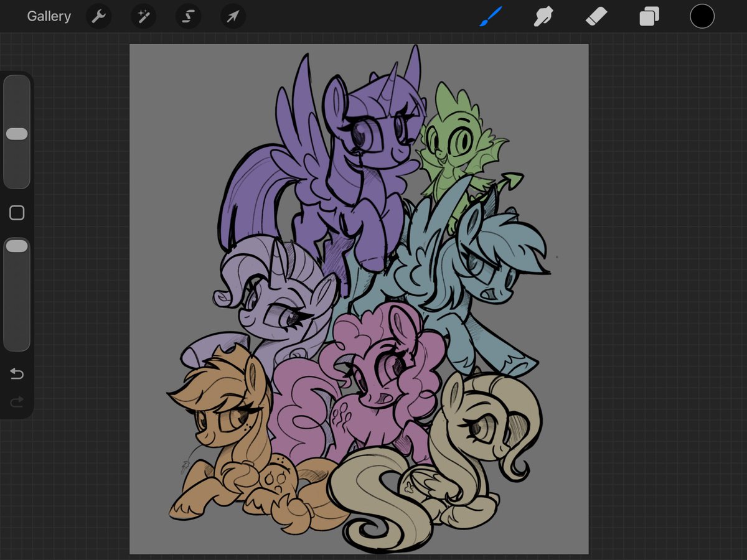
Task: Select the Brush tool
Action: 491,16
